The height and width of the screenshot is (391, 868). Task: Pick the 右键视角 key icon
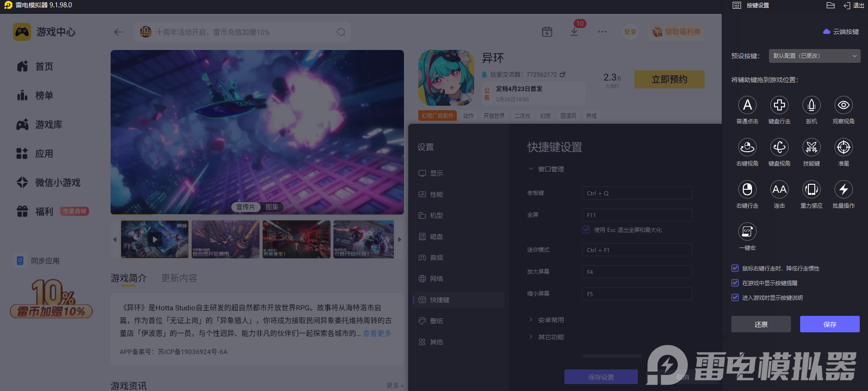(747, 147)
